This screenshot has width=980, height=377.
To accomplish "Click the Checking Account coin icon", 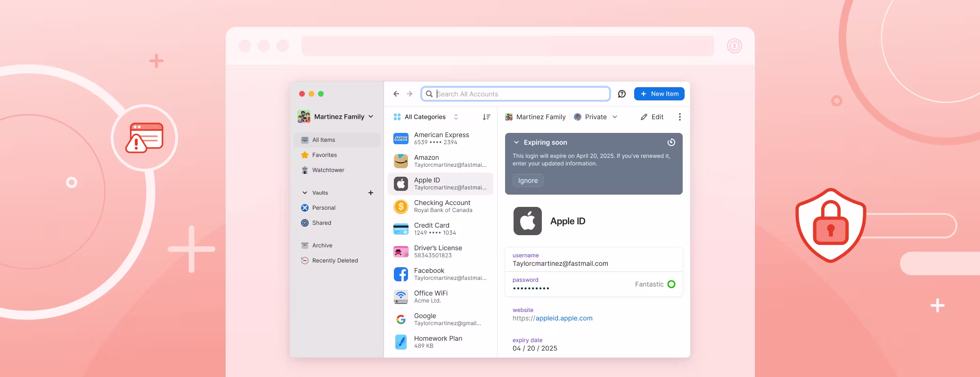I will (401, 206).
